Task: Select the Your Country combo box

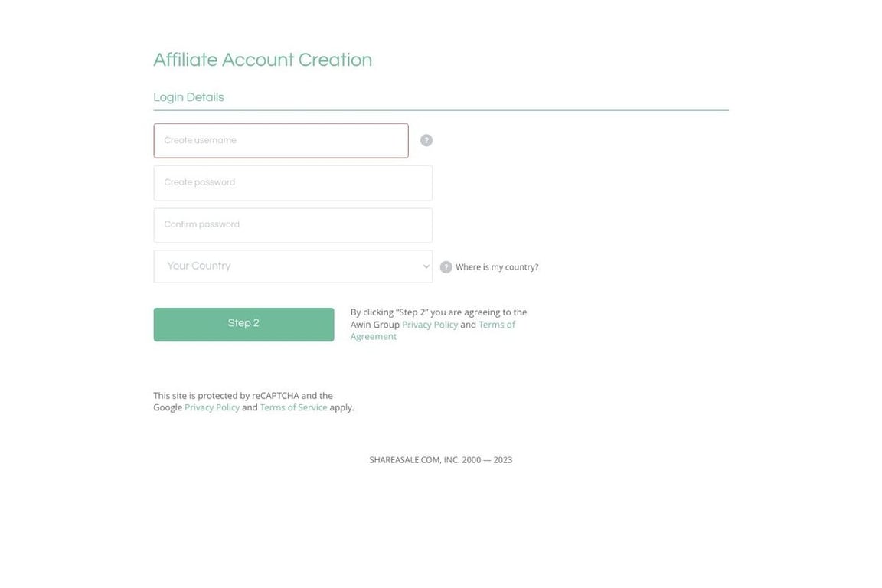Action: [x=293, y=265]
